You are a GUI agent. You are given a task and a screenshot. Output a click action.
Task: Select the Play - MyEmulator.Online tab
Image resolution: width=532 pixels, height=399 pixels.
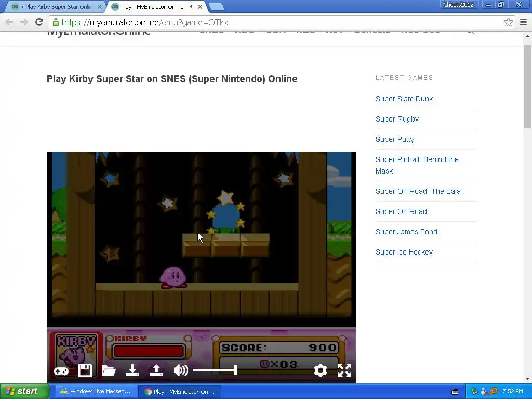(152, 7)
